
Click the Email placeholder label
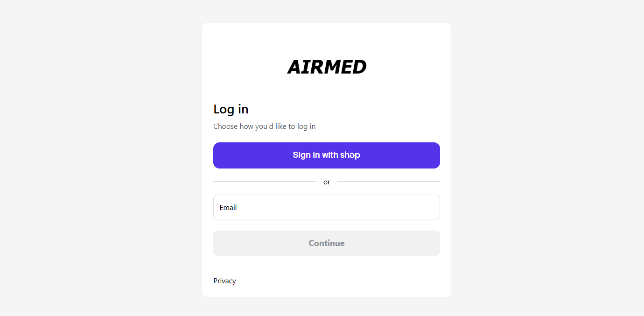point(228,208)
